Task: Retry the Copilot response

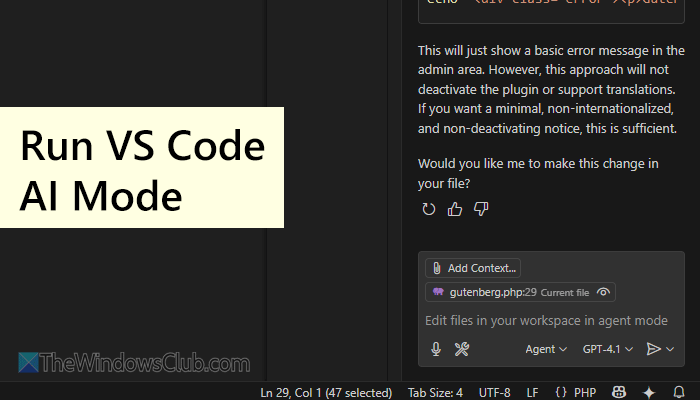Action: (429, 209)
